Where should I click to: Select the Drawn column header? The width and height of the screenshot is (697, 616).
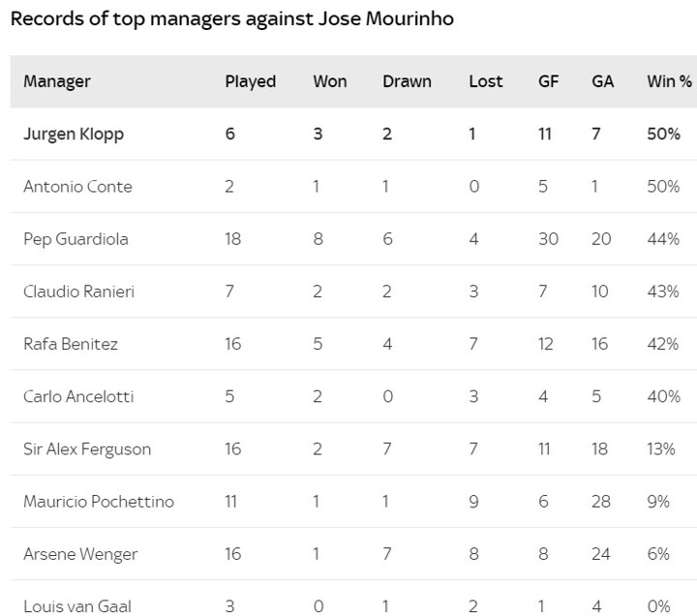(407, 81)
